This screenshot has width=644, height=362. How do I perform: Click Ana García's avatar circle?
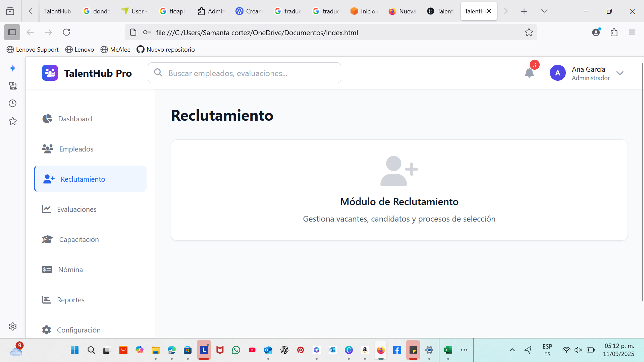pyautogui.click(x=557, y=73)
